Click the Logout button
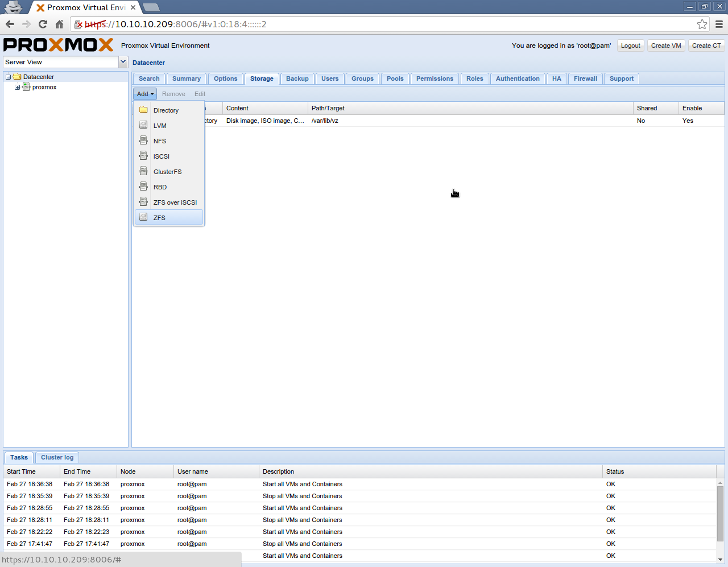This screenshot has width=728, height=567. pos(630,45)
